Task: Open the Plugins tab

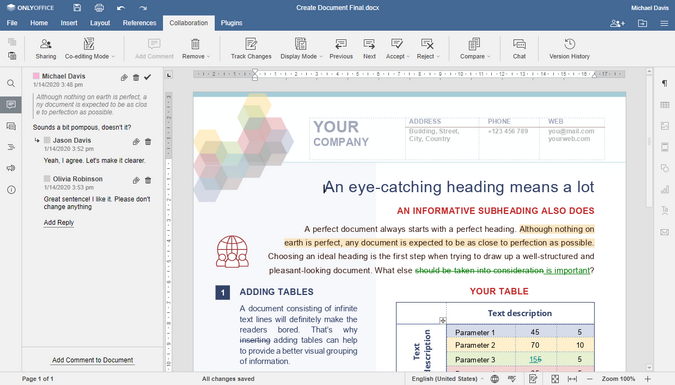Action: coord(232,23)
